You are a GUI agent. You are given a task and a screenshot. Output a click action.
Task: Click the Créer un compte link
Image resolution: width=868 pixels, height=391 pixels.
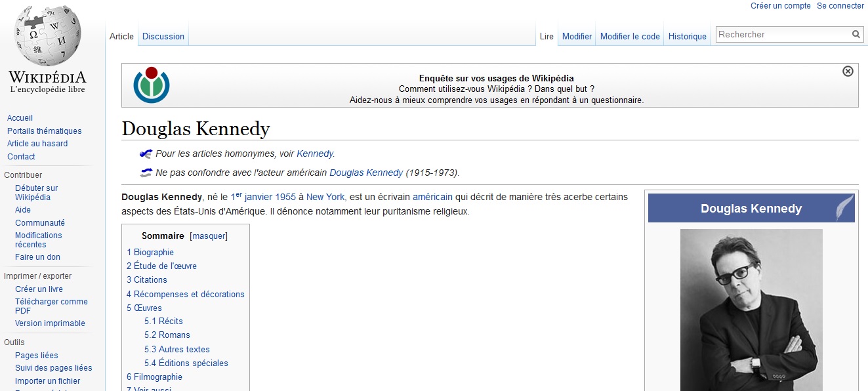point(781,6)
